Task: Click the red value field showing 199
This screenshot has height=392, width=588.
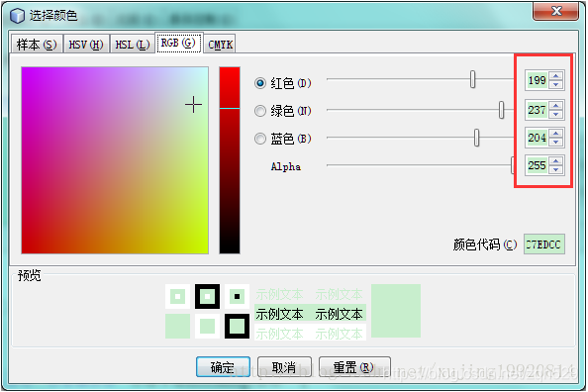Action: [x=537, y=80]
